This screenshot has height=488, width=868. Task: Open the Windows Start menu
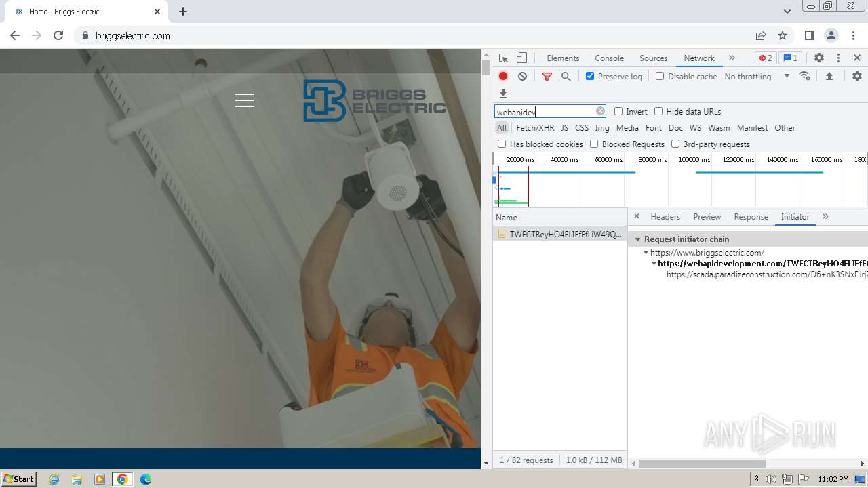[19, 479]
